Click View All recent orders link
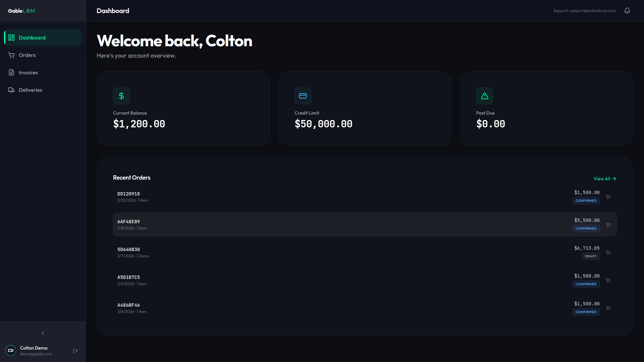The image size is (644, 362). click(x=605, y=179)
